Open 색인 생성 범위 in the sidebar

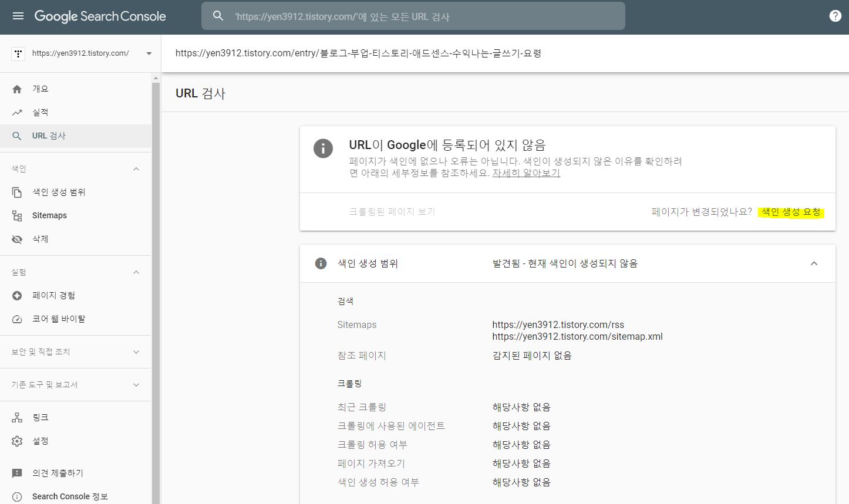[75, 192]
